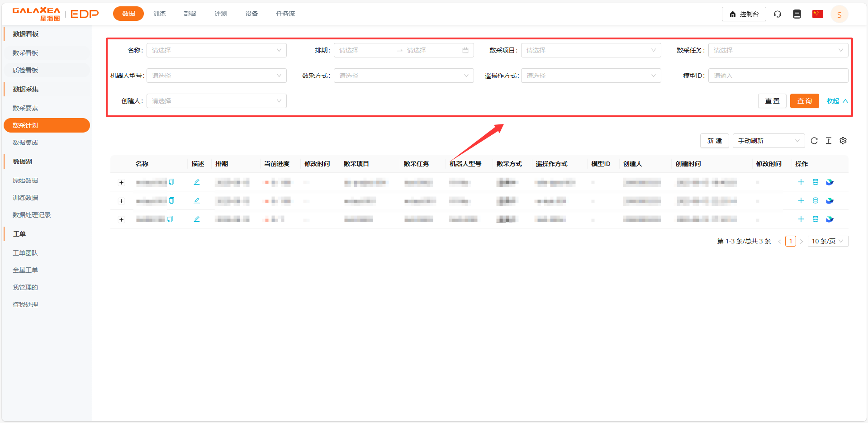Click copy icon beside first row name
This screenshot has height=423, width=868.
(171, 182)
